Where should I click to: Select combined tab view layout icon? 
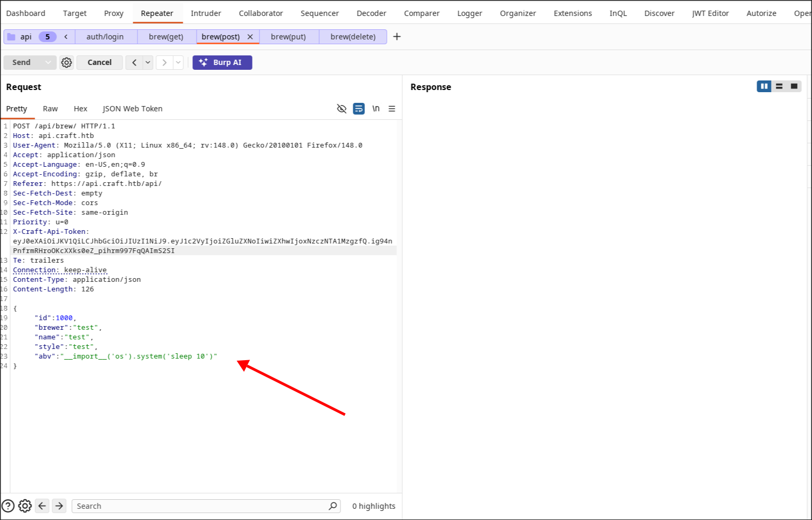[794, 86]
